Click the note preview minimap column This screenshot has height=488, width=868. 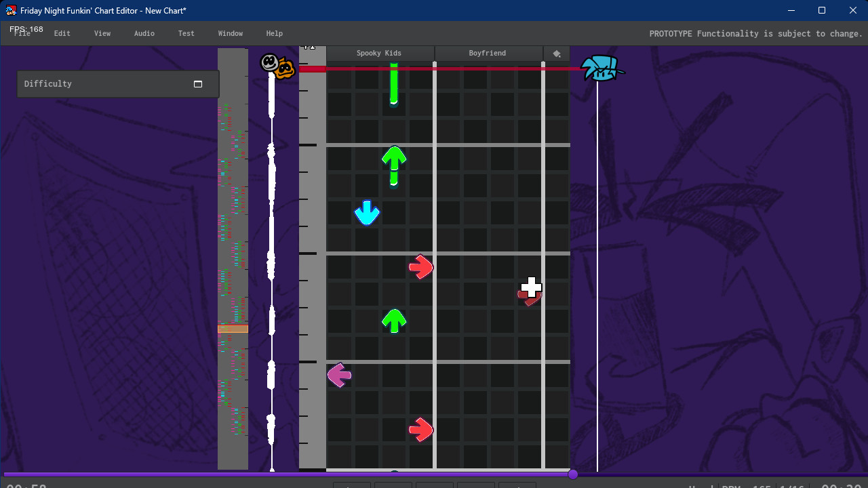click(233, 259)
